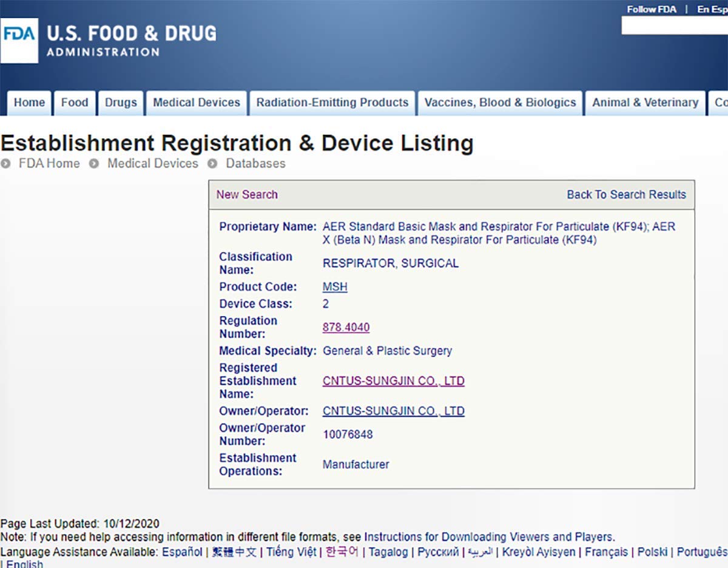Select the Medical Devices tab
Image resolution: width=728 pixels, height=568 pixels.
pyautogui.click(x=197, y=103)
